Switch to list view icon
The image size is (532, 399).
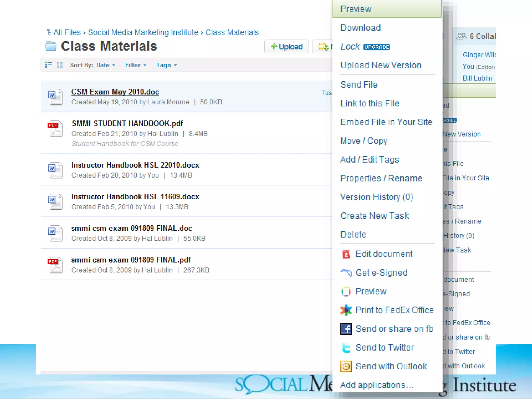(x=49, y=65)
